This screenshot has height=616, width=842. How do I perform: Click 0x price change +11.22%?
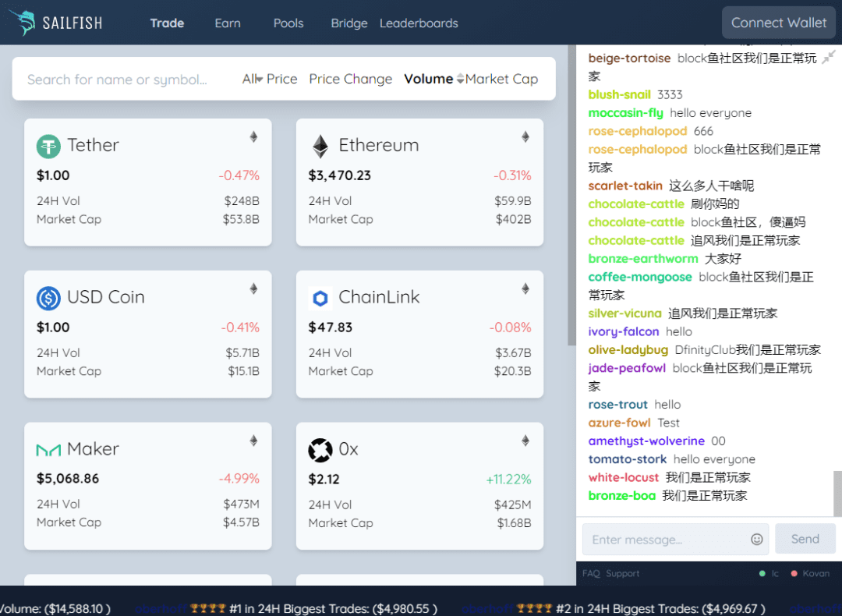point(508,479)
